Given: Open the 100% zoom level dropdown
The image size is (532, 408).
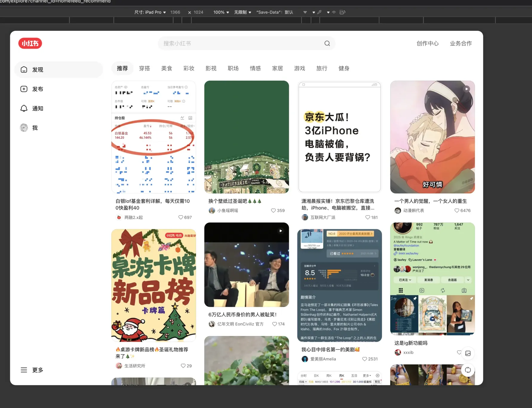Looking at the screenshot, I should coord(221,12).
